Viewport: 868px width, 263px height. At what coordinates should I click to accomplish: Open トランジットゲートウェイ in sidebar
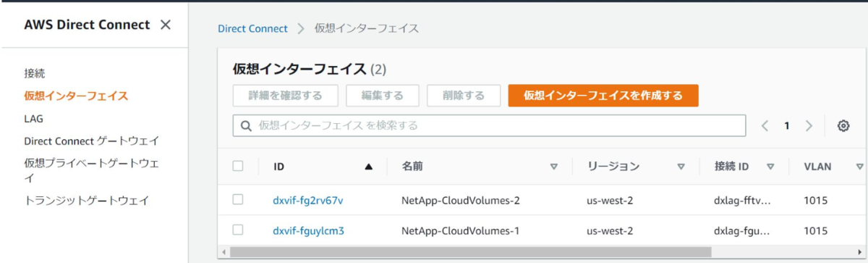pos(86,201)
